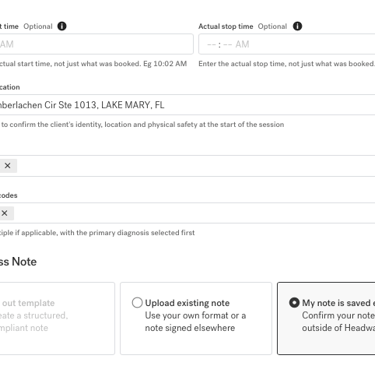
Task: Select the Upload existing note radio button
Action: [x=137, y=303]
